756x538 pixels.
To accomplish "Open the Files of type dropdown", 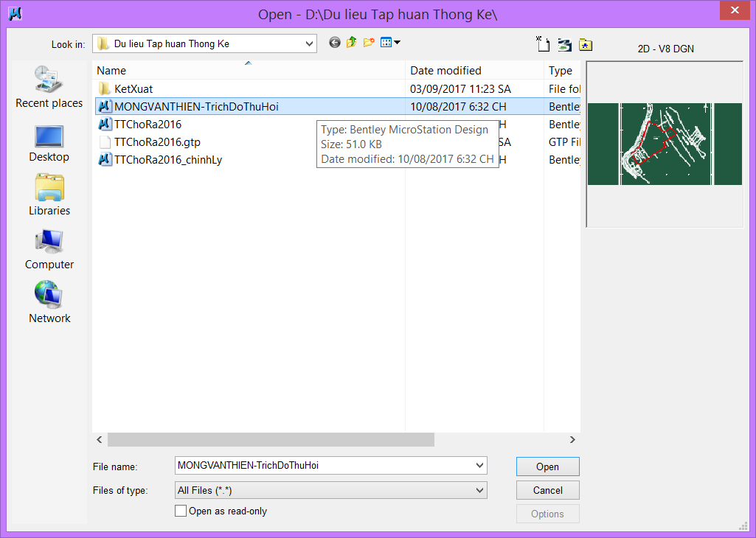I will pyautogui.click(x=480, y=490).
